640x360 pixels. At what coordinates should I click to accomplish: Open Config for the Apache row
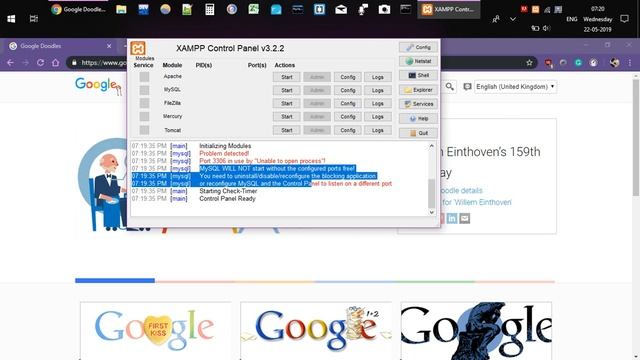coord(348,77)
